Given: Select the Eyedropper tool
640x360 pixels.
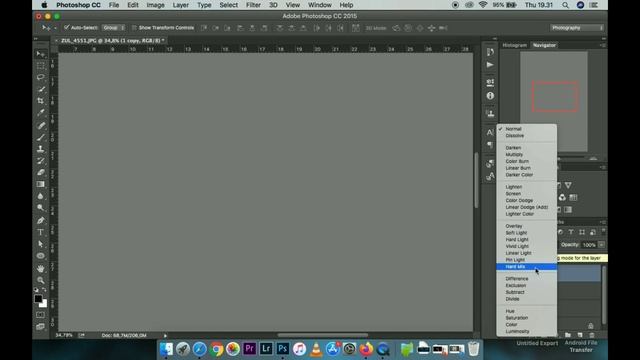Looking at the screenshot, I should (40, 113).
